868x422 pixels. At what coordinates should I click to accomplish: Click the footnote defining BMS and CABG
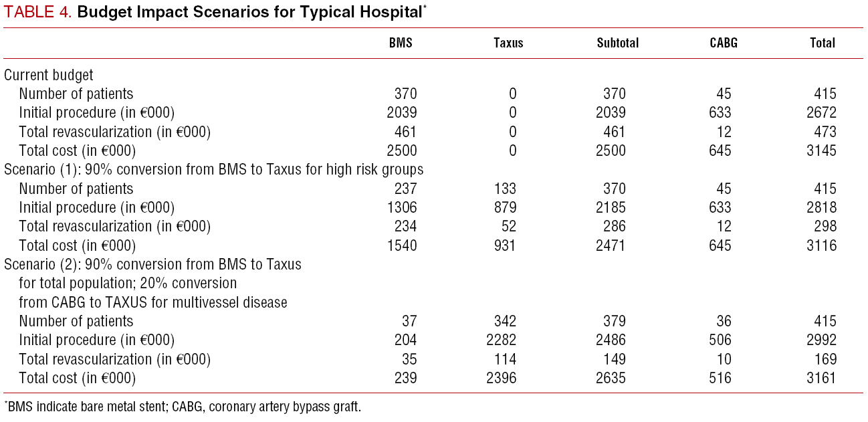(x=183, y=407)
